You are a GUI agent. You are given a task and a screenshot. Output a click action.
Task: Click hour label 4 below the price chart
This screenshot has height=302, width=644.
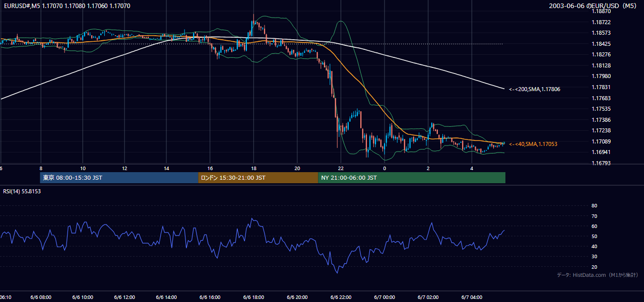coord(472,168)
